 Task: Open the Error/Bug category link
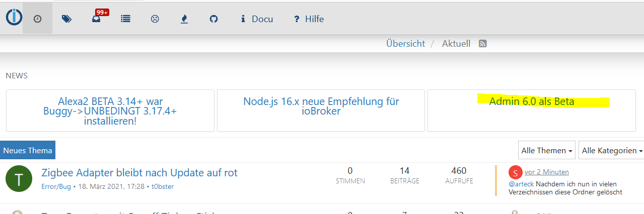56,186
